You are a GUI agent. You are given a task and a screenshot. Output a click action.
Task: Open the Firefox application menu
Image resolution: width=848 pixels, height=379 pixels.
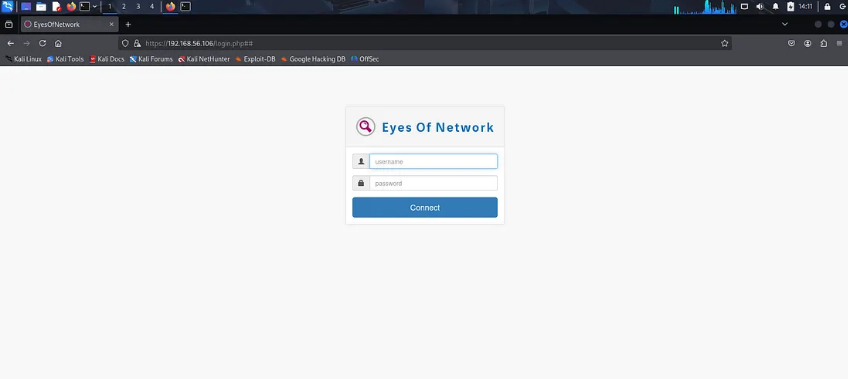(x=839, y=43)
